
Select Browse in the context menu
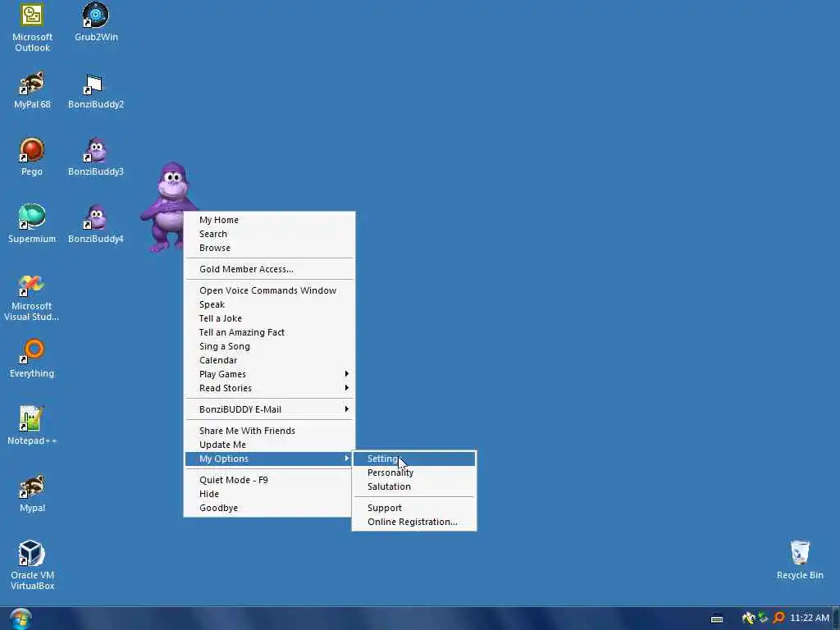click(269, 248)
